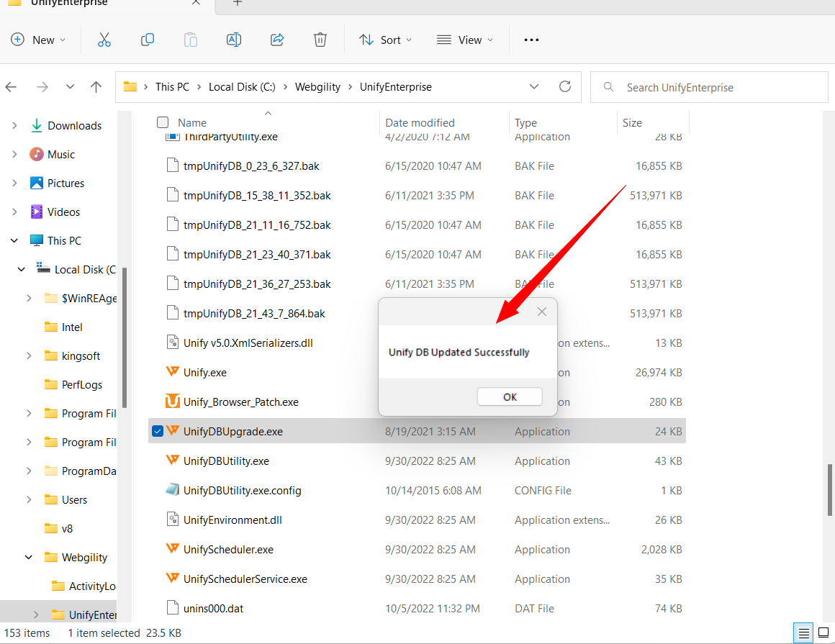Image resolution: width=835 pixels, height=644 pixels.
Task: Open the See more three-dots menu
Action: [x=531, y=40]
